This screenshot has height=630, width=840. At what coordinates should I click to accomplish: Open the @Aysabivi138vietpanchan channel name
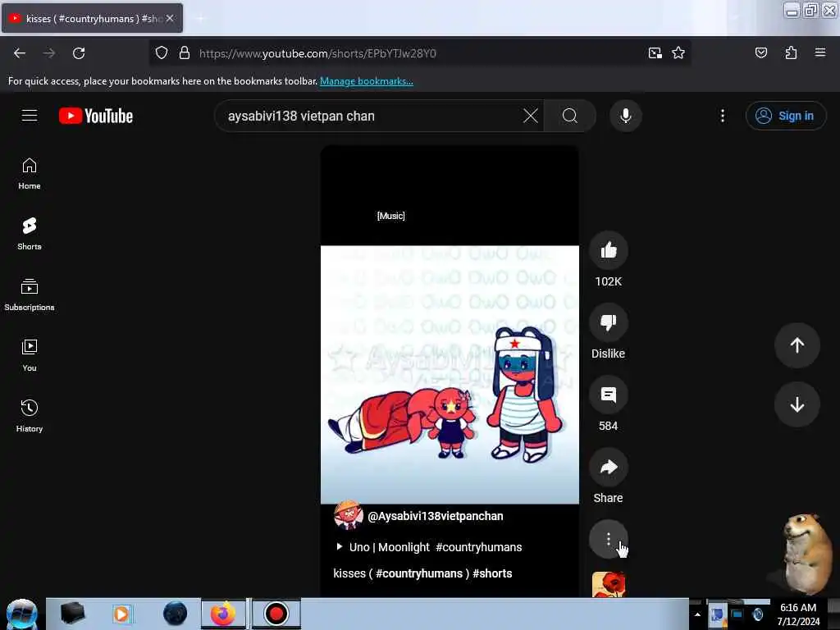436,516
